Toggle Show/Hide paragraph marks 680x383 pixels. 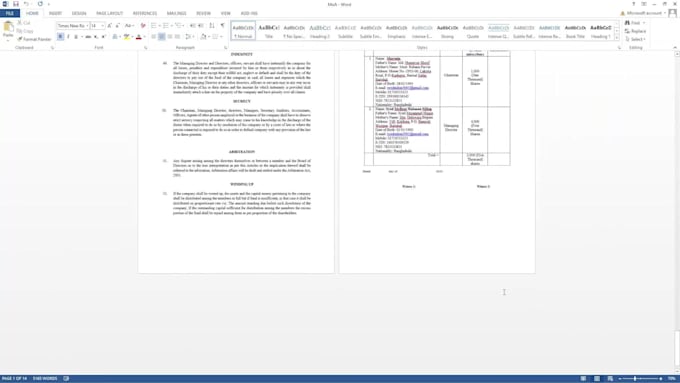[222, 26]
